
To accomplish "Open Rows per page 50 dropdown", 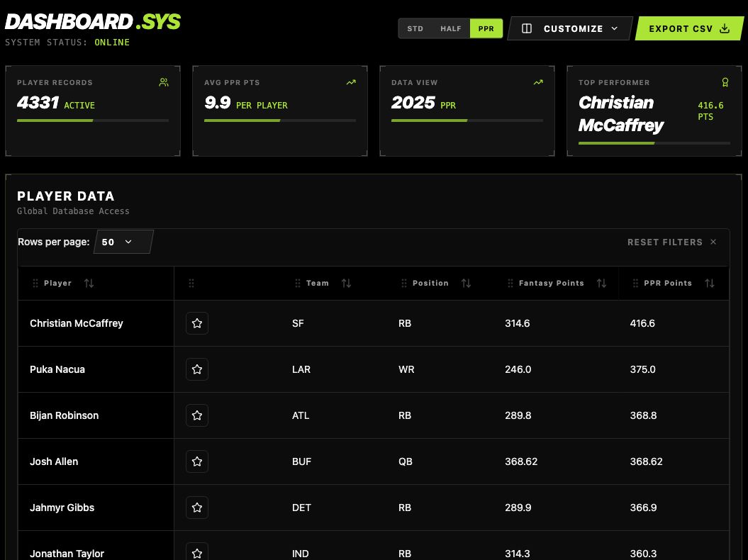I will click(x=123, y=242).
